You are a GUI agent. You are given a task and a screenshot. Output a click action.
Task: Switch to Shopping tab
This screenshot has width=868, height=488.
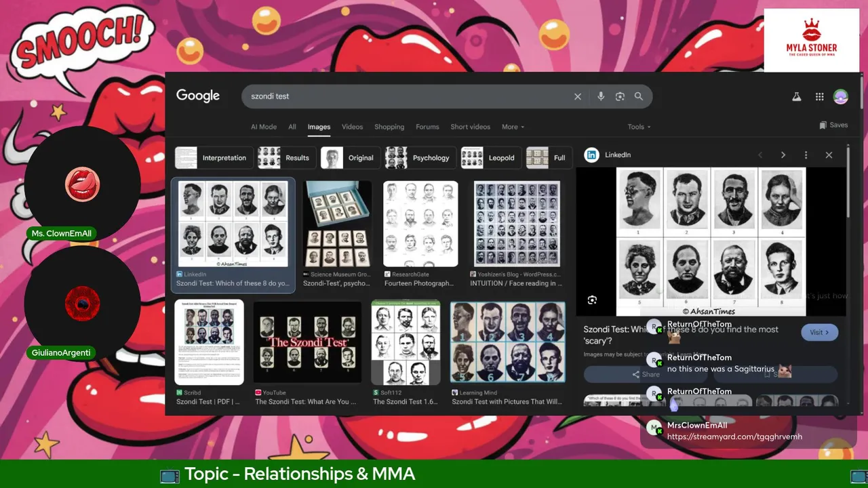click(389, 127)
